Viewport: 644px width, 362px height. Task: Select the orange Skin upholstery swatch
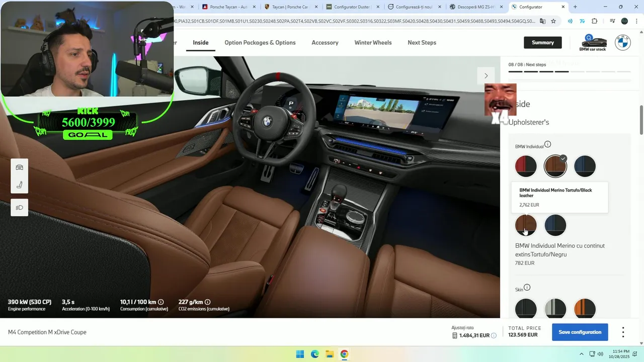pos(585,308)
